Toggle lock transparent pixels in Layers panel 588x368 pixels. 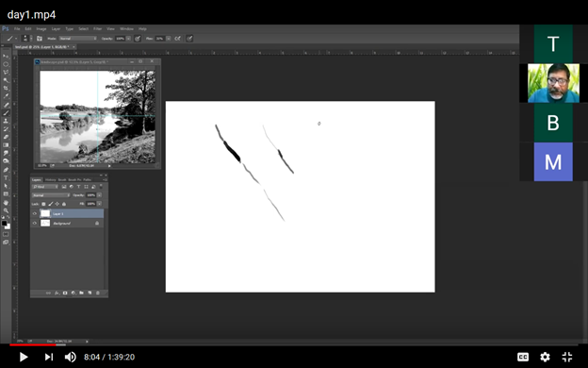(x=43, y=204)
